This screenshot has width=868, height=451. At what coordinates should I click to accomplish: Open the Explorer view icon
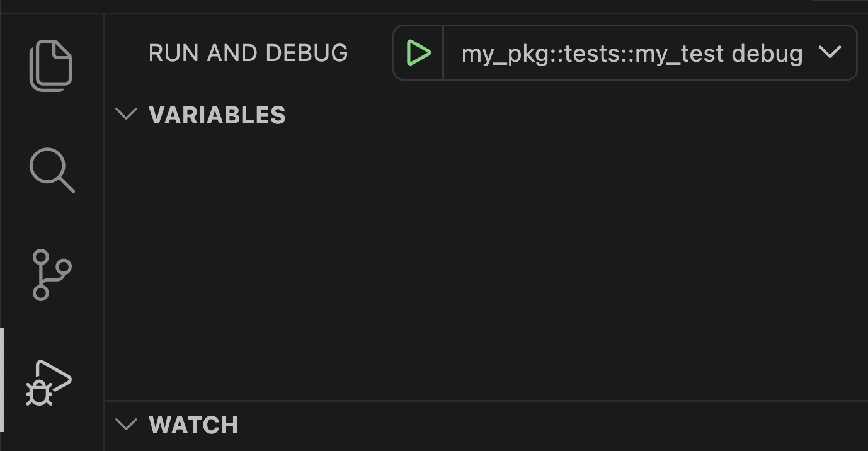51,66
